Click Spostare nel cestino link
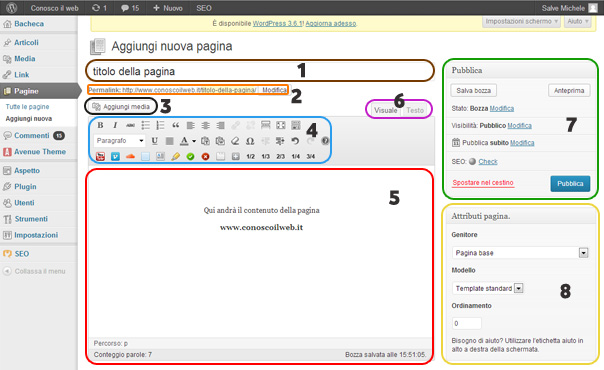This screenshot has width=604, height=370. point(483,182)
